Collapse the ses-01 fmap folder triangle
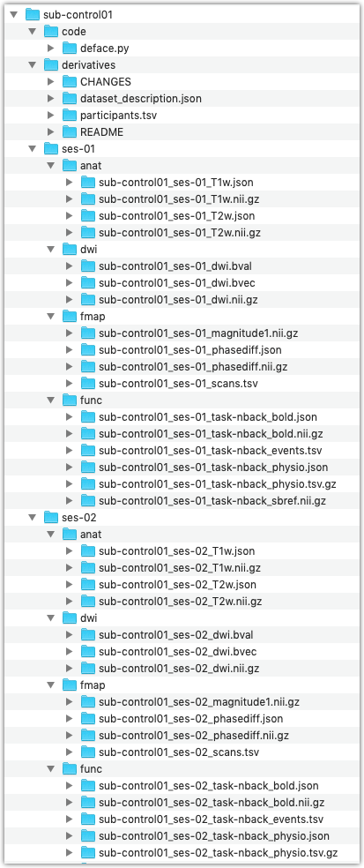This screenshot has width=364, height=868. coord(51,318)
